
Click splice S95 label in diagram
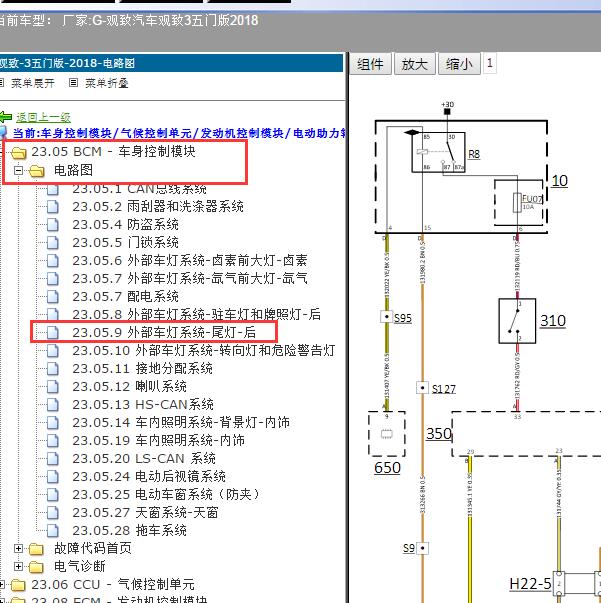click(x=403, y=318)
